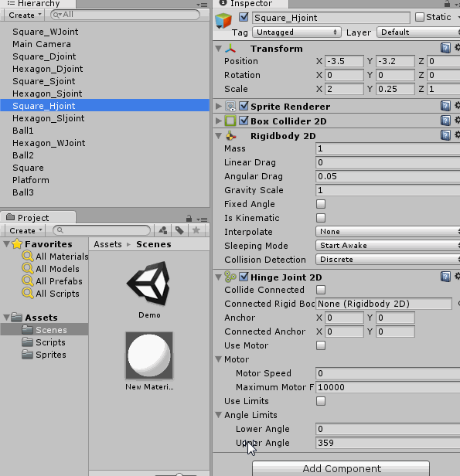Click the Add Component button
This screenshot has height=476, width=460.
[x=341, y=468]
